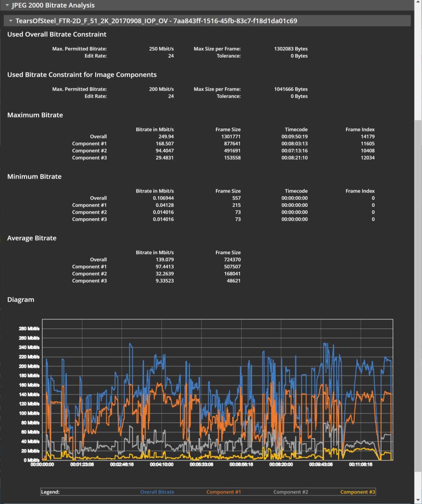The width and height of the screenshot is (422, 504).
Task: Click the Diagram section heading
Action: coord(21,299)
